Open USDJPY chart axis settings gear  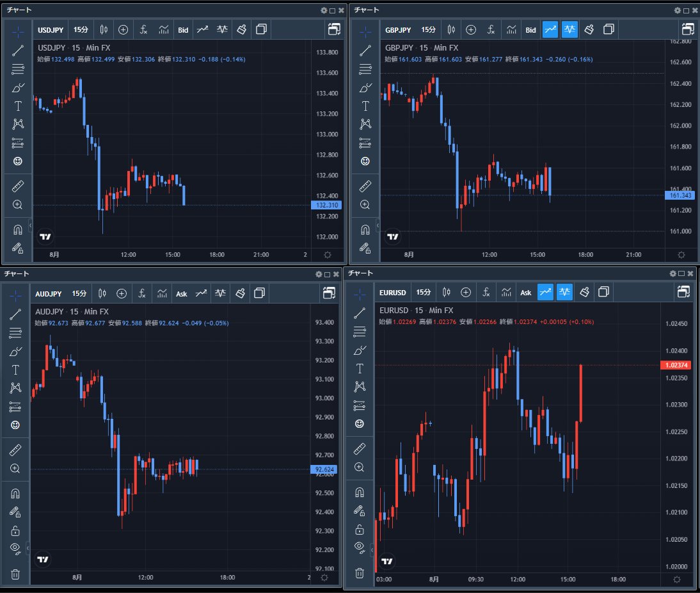click(327, 255)
